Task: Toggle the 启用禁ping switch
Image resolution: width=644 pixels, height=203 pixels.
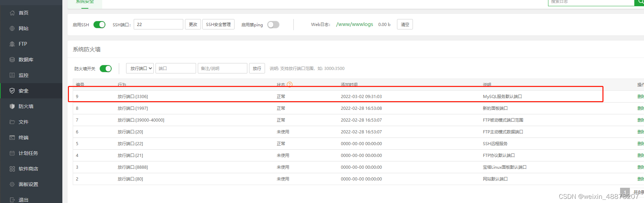Action: (x=273, y=25)
